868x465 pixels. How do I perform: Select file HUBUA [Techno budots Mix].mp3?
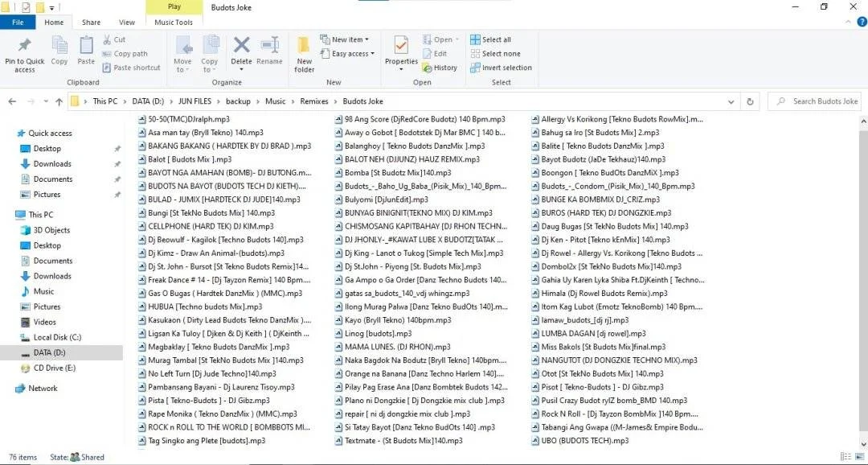click(x=200, y=307)
